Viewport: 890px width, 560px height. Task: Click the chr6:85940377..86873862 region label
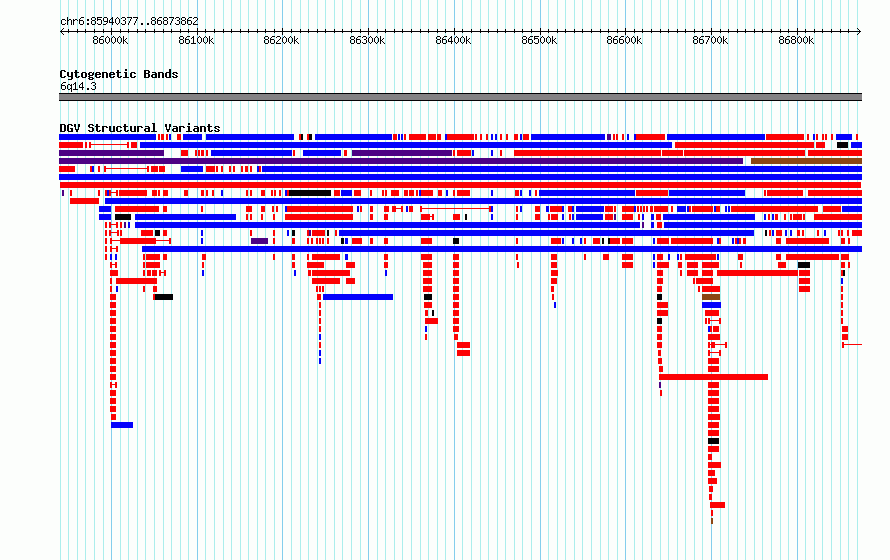(129, 22)
